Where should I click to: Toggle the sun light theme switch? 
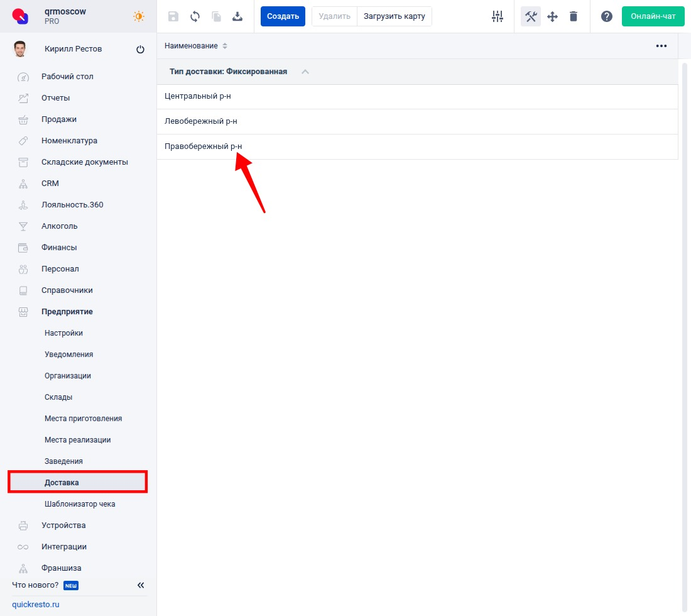click(139, 16)
